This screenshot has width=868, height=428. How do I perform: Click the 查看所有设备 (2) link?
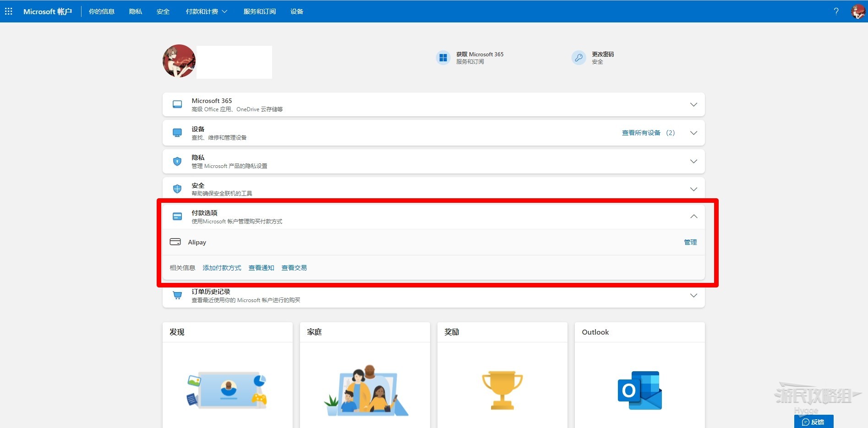[648, 133]
